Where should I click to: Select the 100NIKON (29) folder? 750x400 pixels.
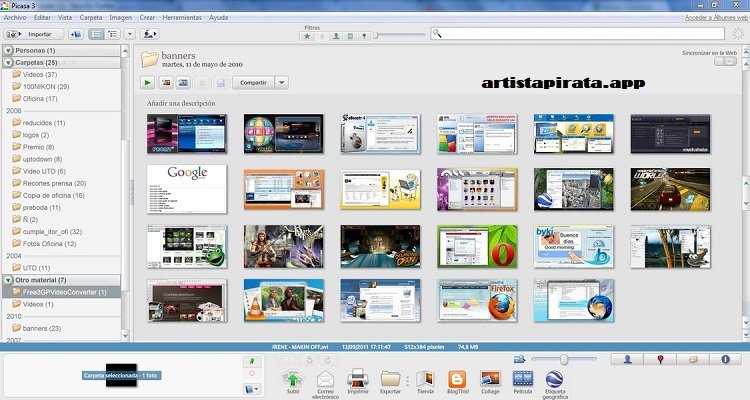click(x=46, y=87)
